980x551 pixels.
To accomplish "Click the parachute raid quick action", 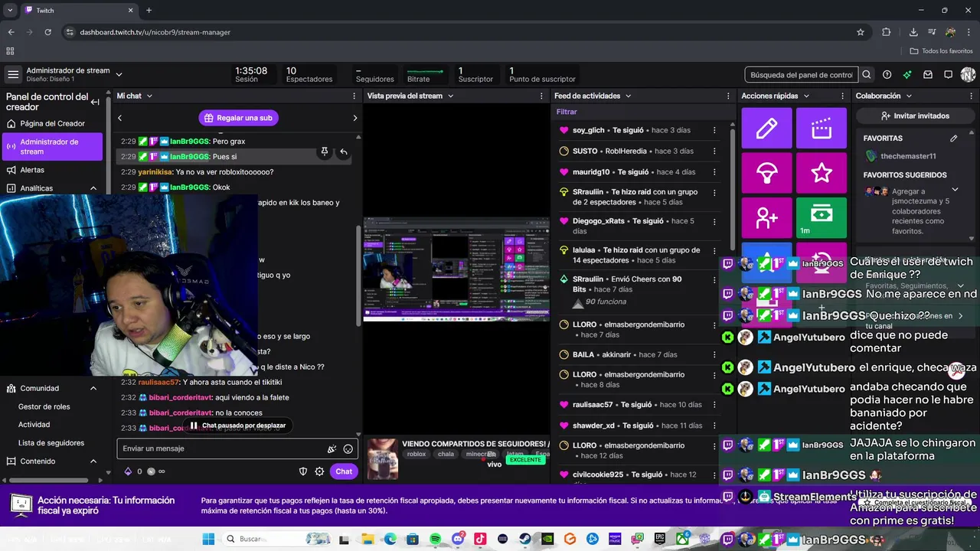I will [x=766, y=173].
